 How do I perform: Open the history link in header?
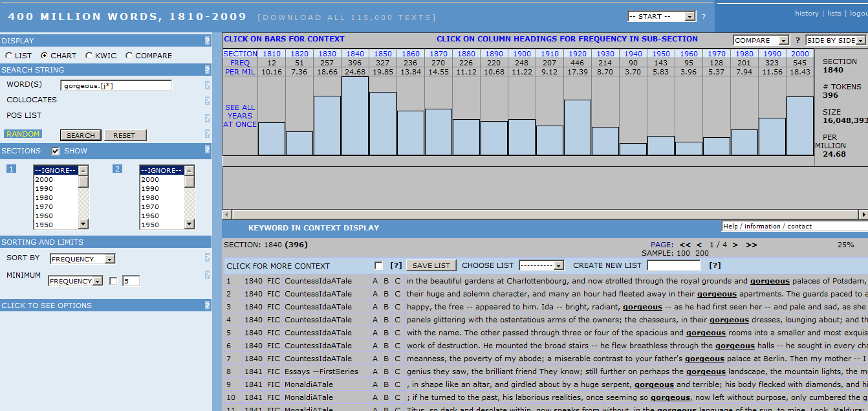coord(807,13)
